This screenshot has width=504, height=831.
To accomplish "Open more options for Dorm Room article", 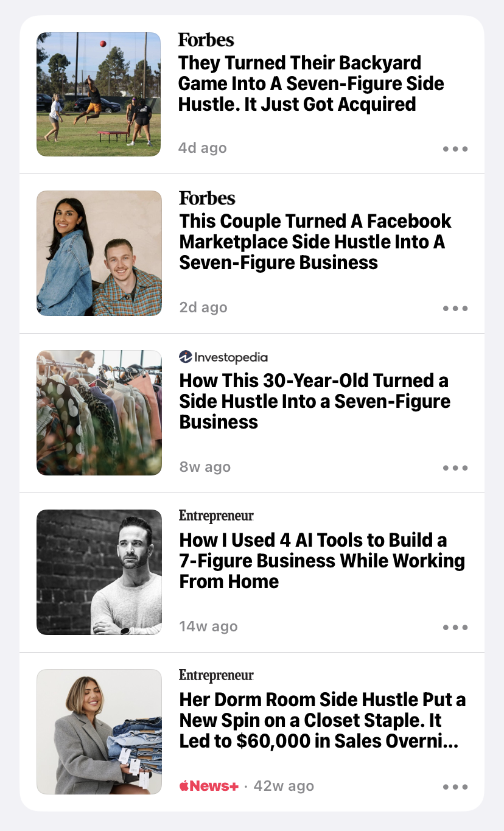I will point(455,787).
